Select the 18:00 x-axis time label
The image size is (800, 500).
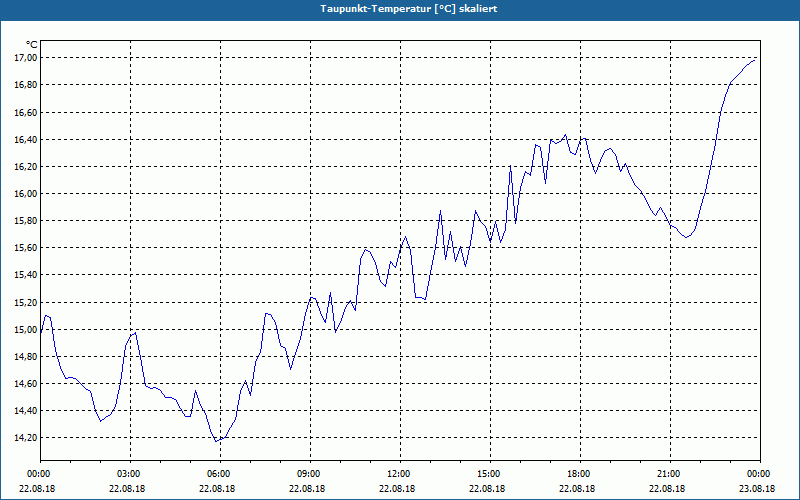click(x=580, y=473)
